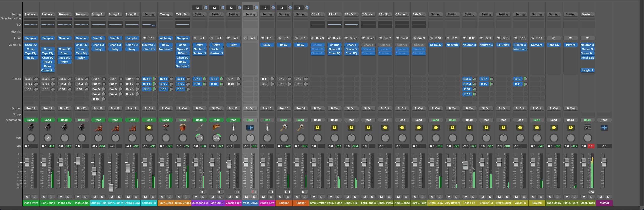The image size is (644, 210).
Task: Open the DirMix plugin on Pian...ound
Action: pos(48,62)
